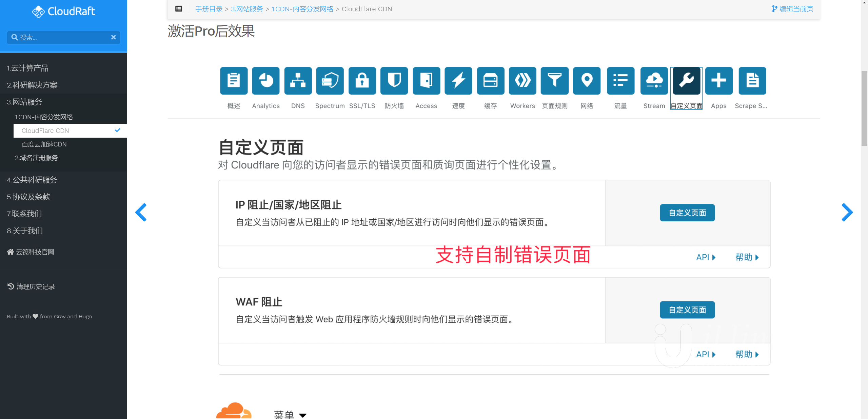Clear the search box with the X
Screen dimensions: 868x419
coord(114,37)
